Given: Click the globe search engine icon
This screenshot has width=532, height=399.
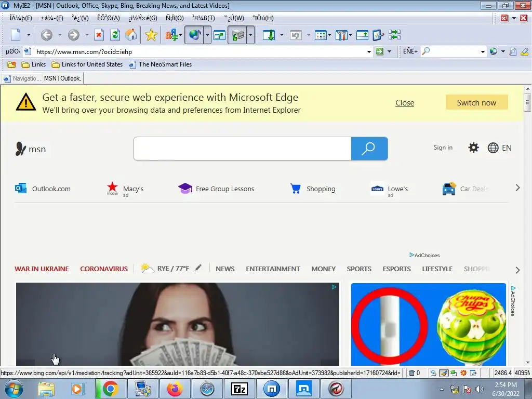Looking at the screenshot, I should (x=494, y=51).
